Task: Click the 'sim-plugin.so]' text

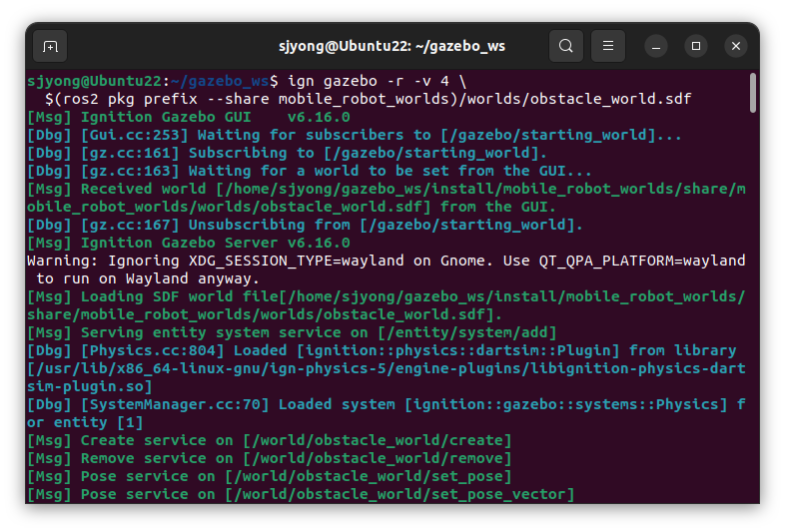Action: [90, 387]
